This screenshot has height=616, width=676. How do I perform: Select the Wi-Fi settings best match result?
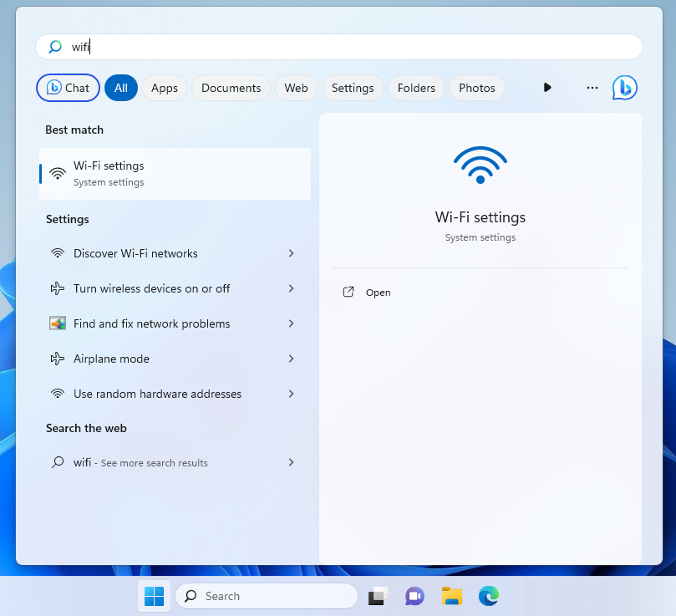click(175, 173)
